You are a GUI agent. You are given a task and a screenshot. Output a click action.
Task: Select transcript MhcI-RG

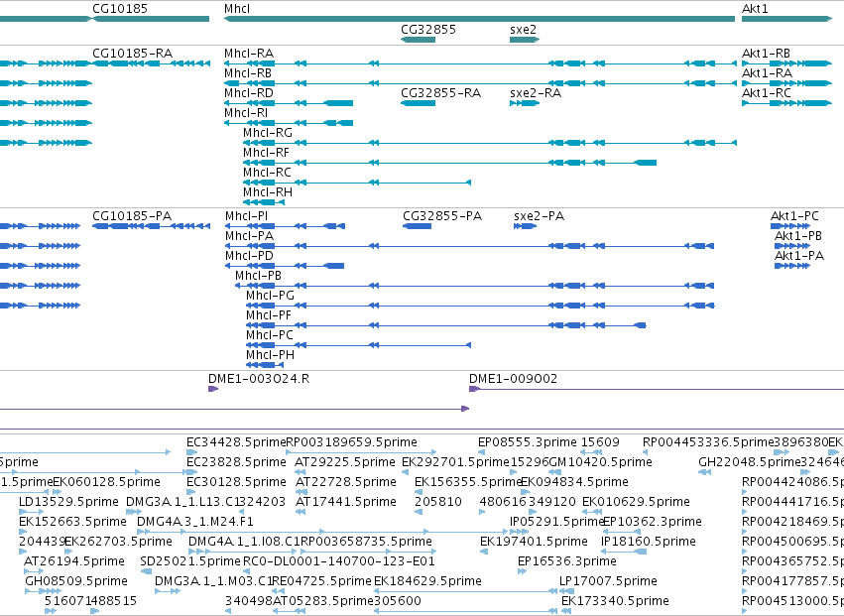point(489,143)
